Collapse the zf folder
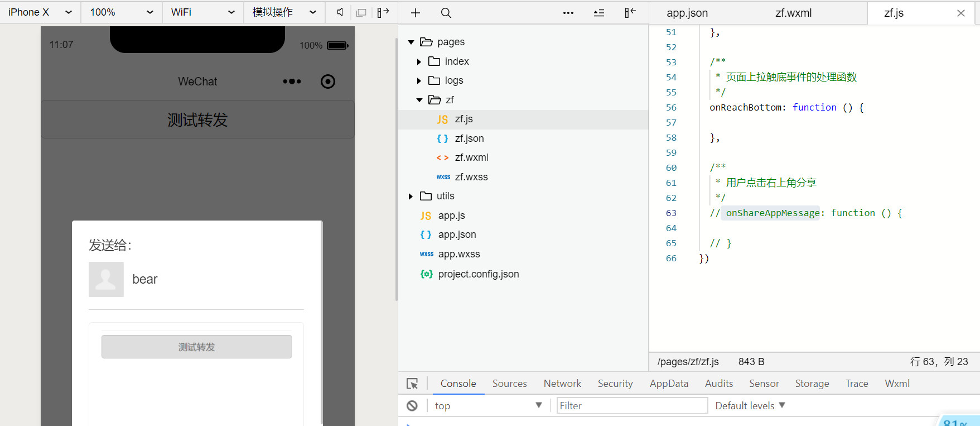 pos(419,100)
